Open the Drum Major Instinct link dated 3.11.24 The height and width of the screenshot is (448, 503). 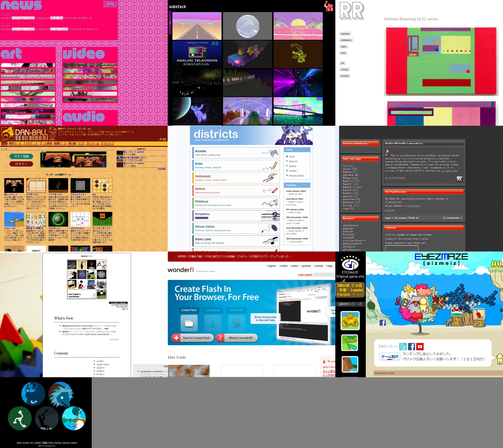point(23,18)
